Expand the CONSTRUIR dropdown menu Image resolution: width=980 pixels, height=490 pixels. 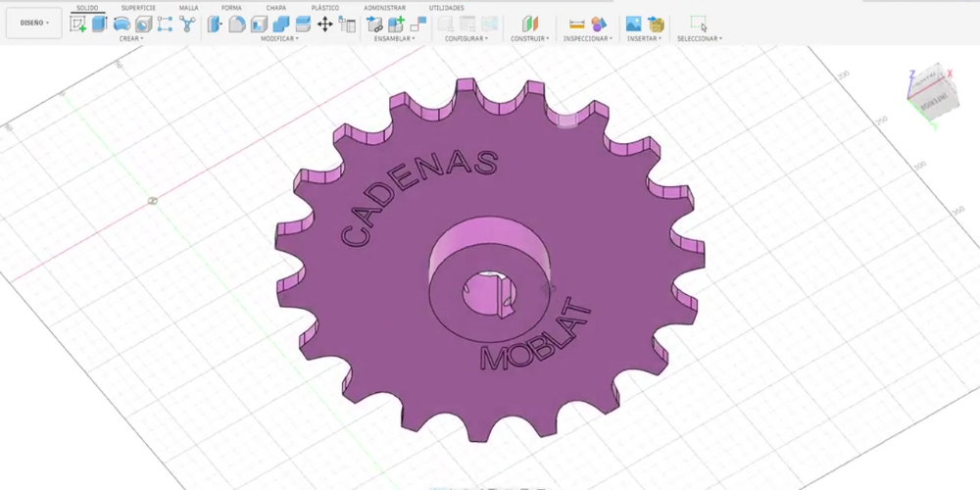point(530,39)
